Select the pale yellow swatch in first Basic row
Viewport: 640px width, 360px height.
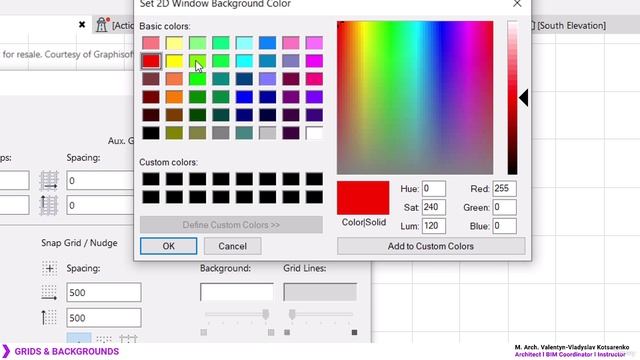[x=174, y=43]
